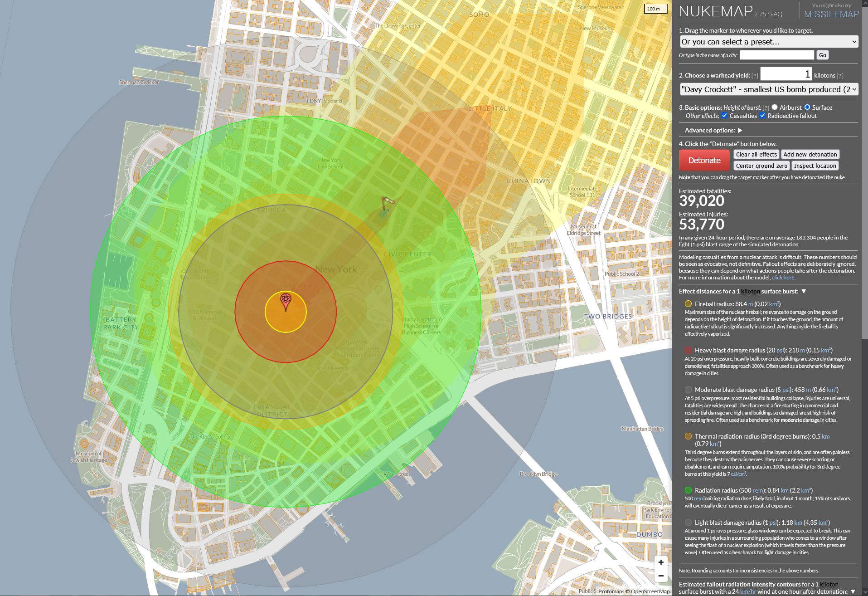Click the 'DUMBO' map label
Viewport: 868px width, 596px height.
pyautogui.click(x=650, y=534)
